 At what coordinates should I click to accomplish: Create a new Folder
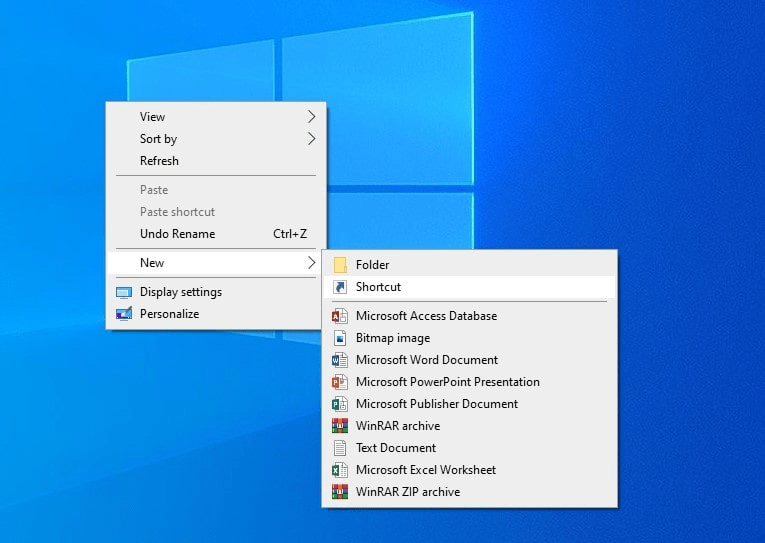click(469, 265)
